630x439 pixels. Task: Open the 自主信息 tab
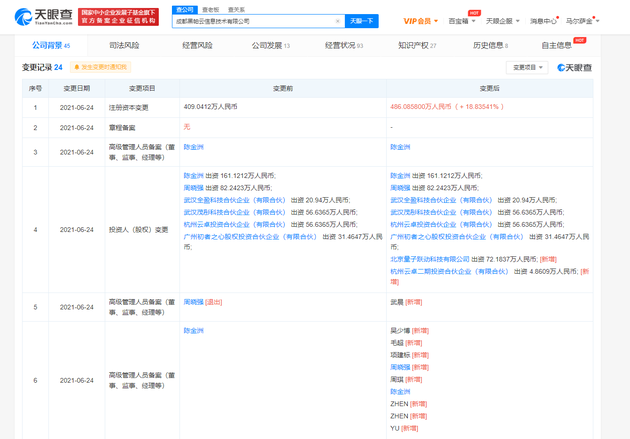pyautogui.click(x=557, y=46)
